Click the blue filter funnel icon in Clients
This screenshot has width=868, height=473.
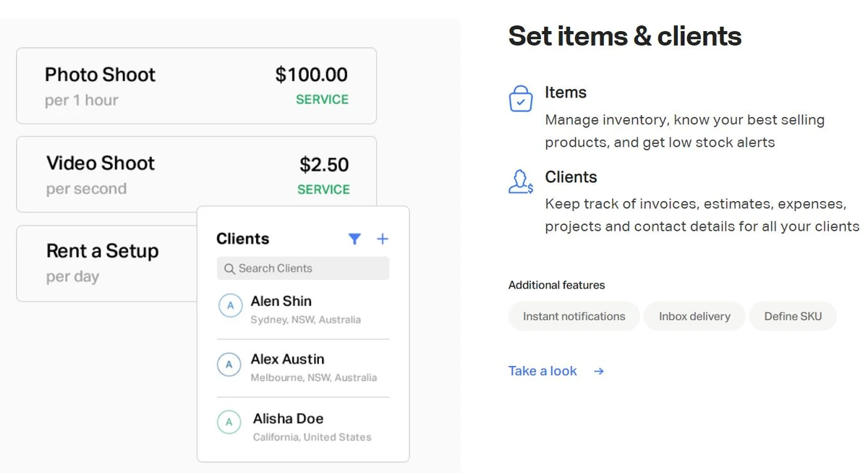[354, 239]
